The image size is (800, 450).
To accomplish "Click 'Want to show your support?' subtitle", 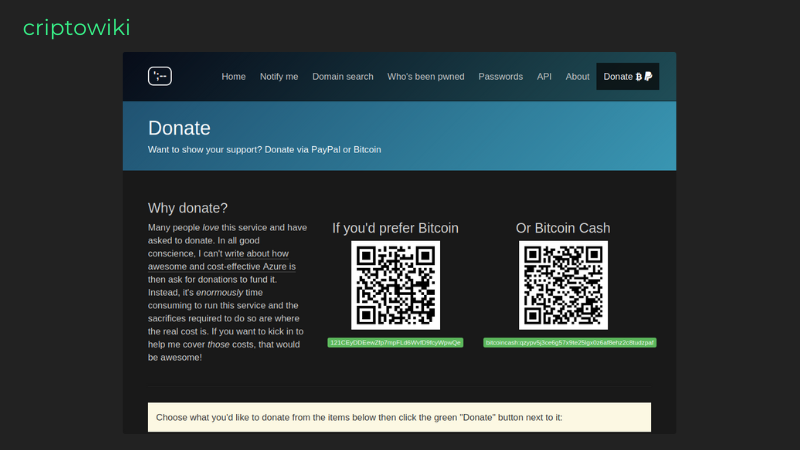I will coord(264,149).
